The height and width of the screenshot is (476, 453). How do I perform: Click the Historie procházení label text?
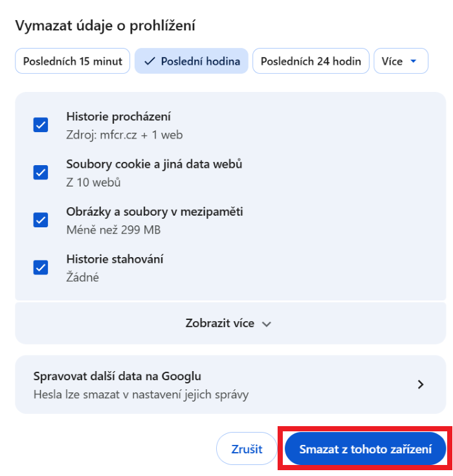[x=118, y=117]
